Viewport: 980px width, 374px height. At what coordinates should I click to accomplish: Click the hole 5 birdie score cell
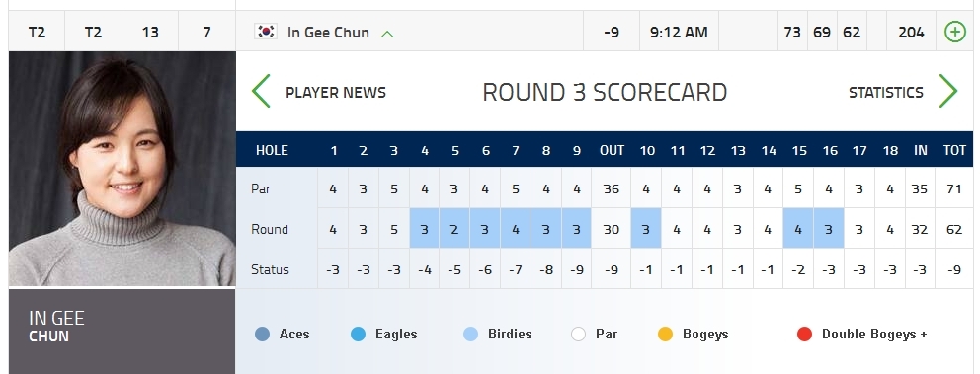(454, 229)
